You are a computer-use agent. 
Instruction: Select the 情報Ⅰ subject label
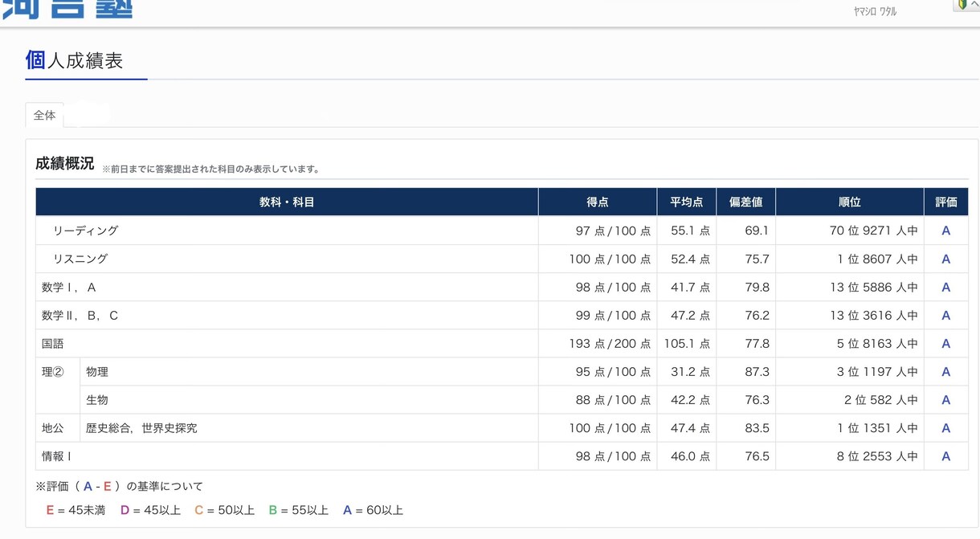point(56,456)
